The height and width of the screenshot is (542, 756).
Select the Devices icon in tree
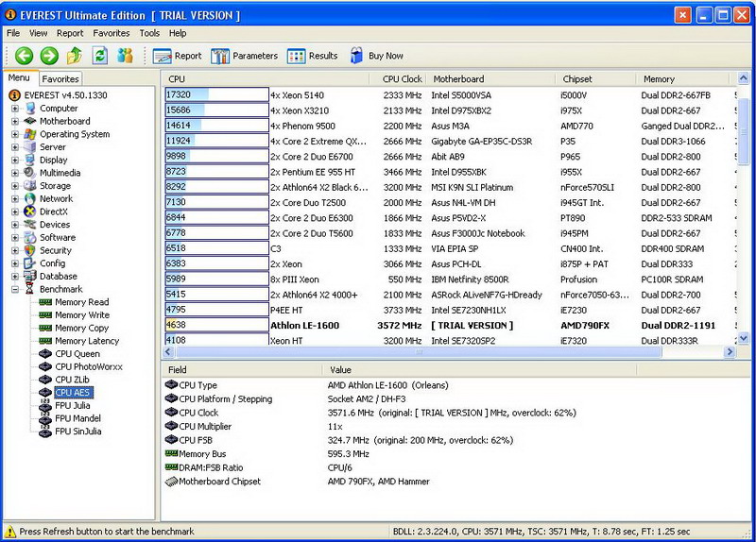point(30,225)
